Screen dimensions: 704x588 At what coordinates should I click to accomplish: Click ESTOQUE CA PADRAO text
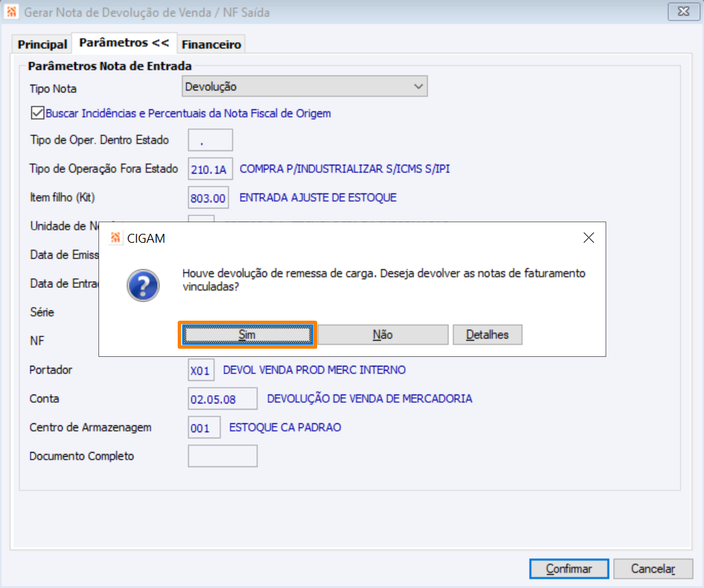tap(285, 427)
